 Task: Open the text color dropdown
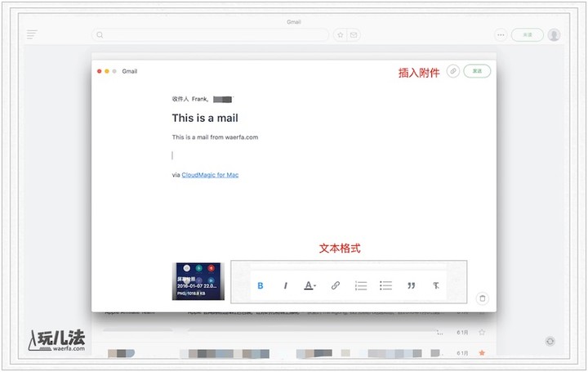click(310, 285)
